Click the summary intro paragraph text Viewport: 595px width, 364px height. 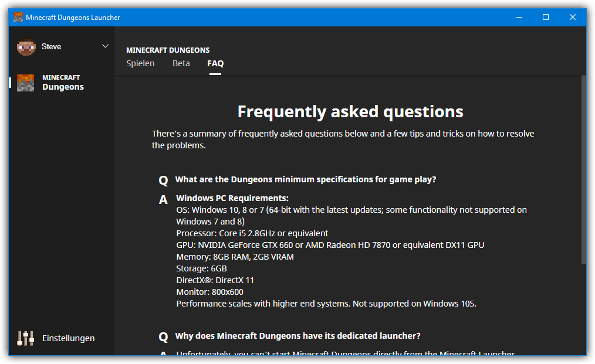pos(343,139)
